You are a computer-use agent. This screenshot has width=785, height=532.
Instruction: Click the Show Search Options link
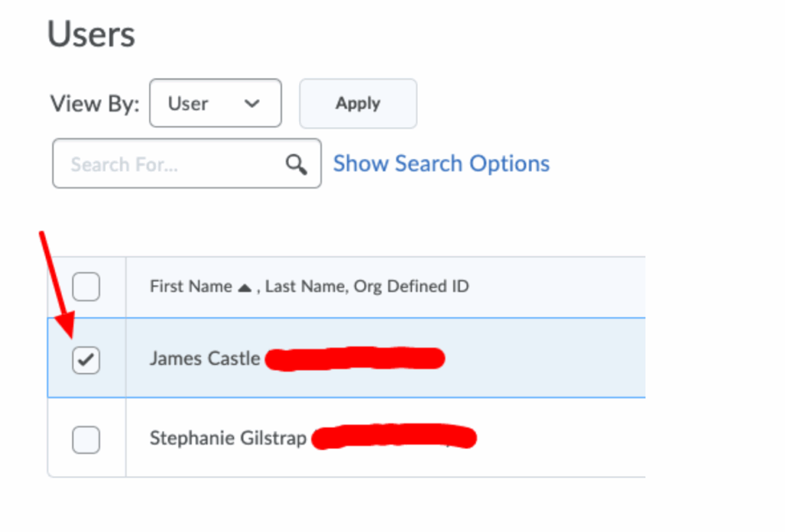coord(441,164)
